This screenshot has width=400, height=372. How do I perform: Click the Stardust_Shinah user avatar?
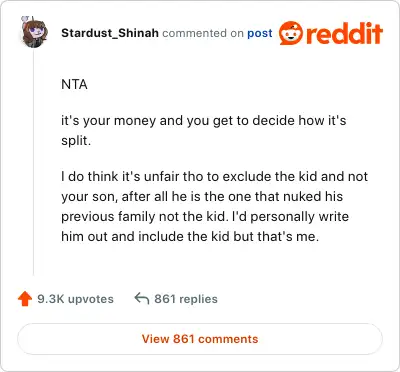tap(34, 32)
